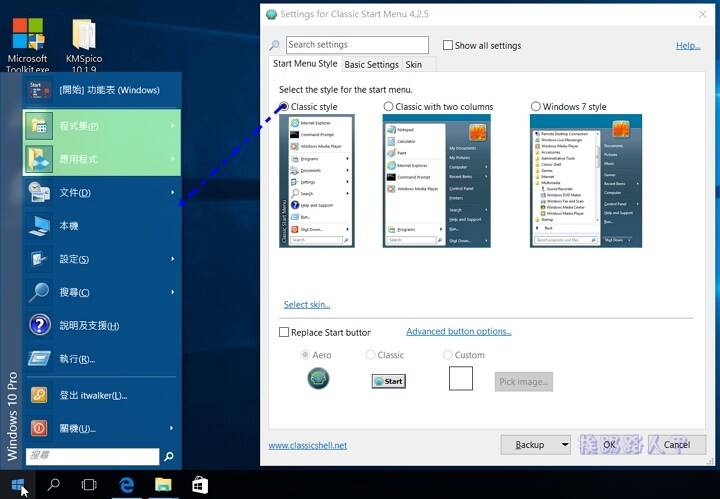Enable the Show all settings checkbox

tap(448, 45)
